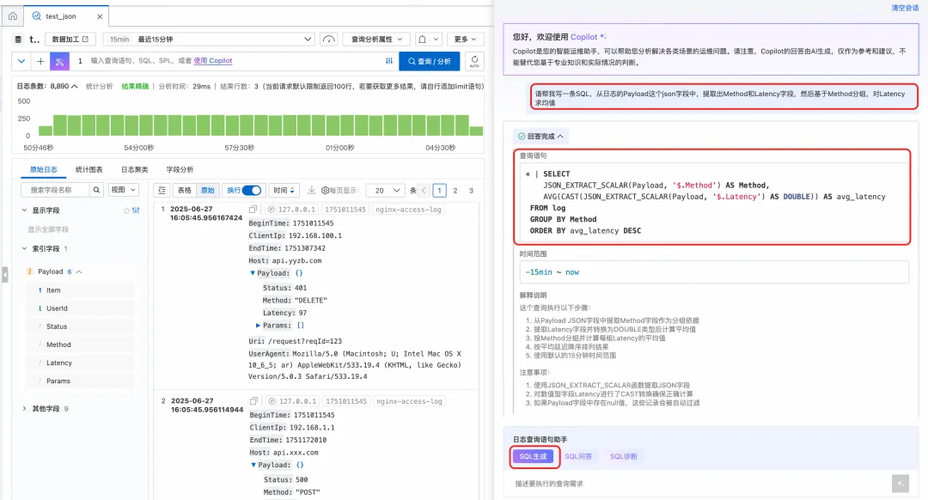Focus the 搜索字段名称 field search
This screenshot has height=500, width=928.
55,190
